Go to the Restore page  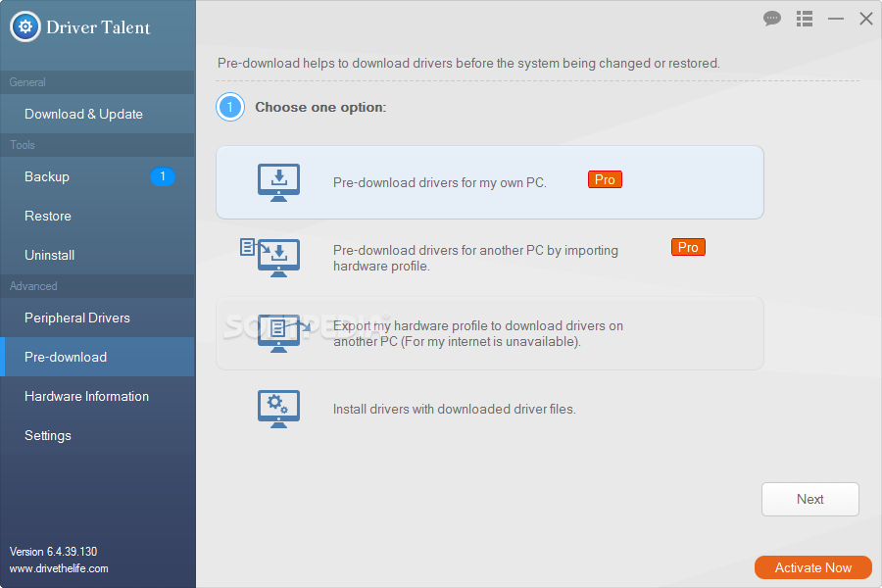click(97, 216)
